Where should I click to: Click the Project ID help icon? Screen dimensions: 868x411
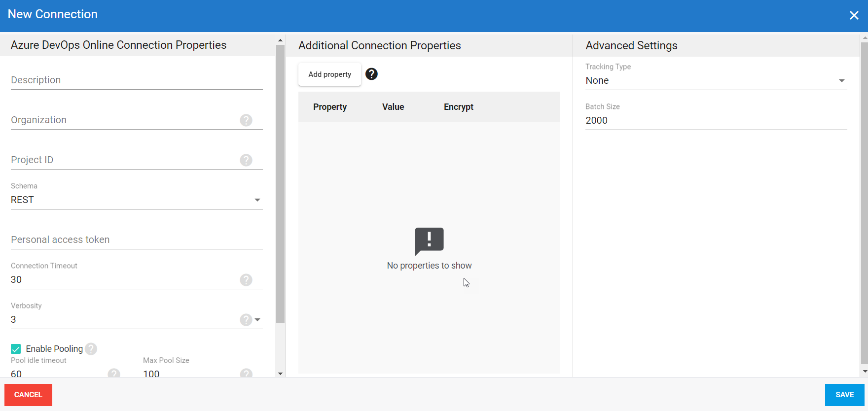tap(246, 160)
